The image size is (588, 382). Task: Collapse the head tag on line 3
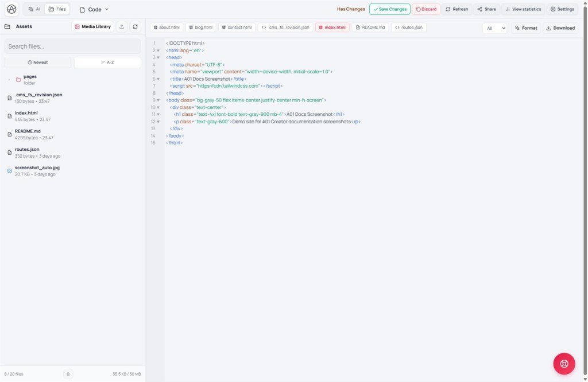pyautogui.click(x=158, y=58)
